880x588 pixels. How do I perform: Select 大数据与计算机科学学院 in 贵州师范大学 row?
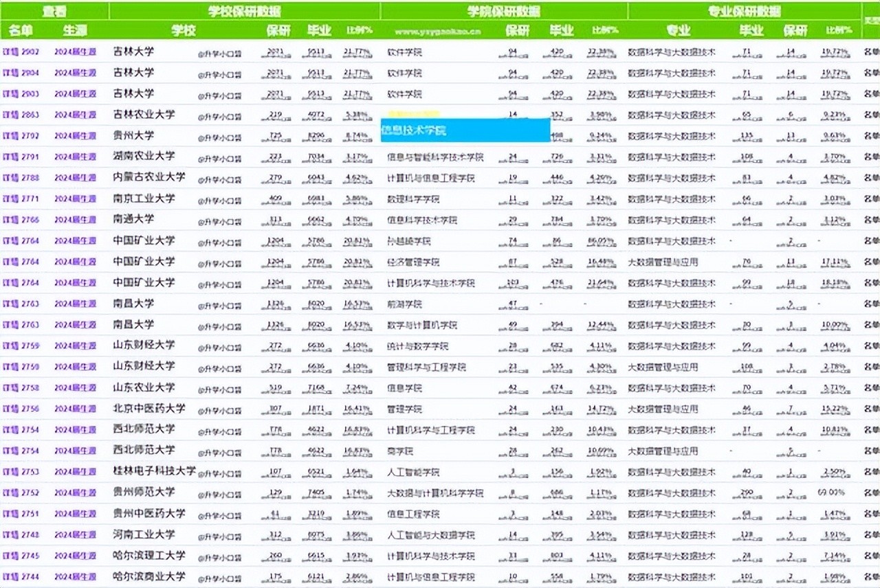point(435,493)
